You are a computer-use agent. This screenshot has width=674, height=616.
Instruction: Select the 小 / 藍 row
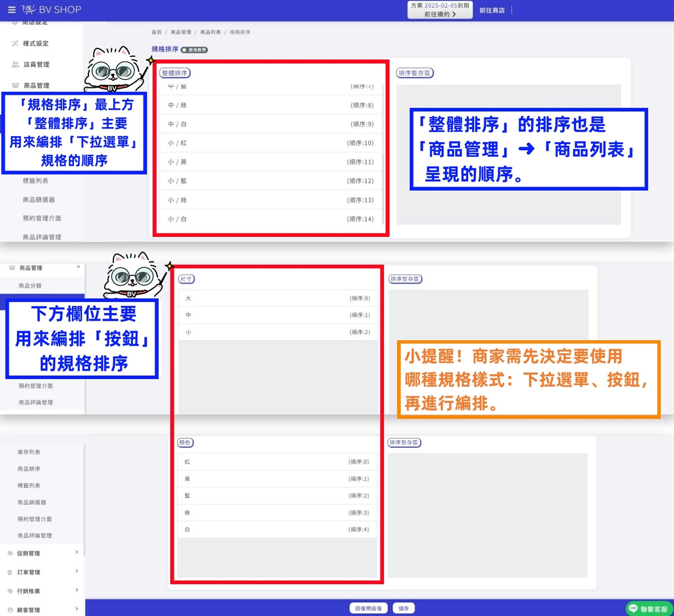point(270,180)
